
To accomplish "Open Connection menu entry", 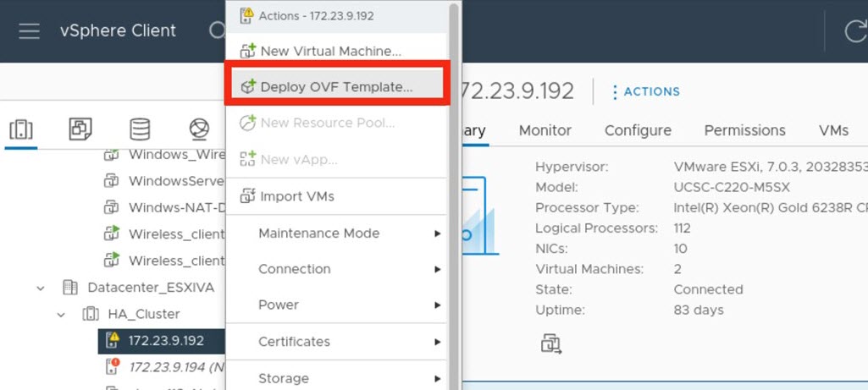I will click(x=336, y=269).
